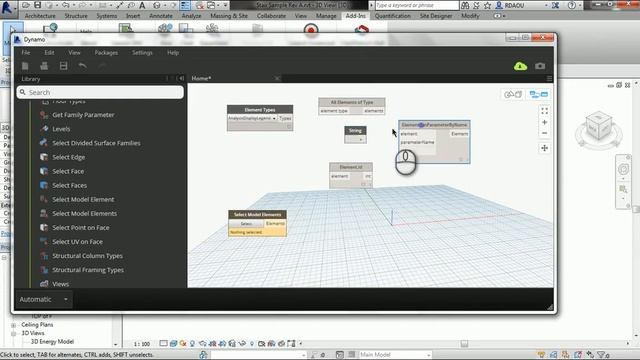This screenshot has height=360, width=640.
Task: Switch to the 3D background preview navigation
Action: [x=513, y=94]
